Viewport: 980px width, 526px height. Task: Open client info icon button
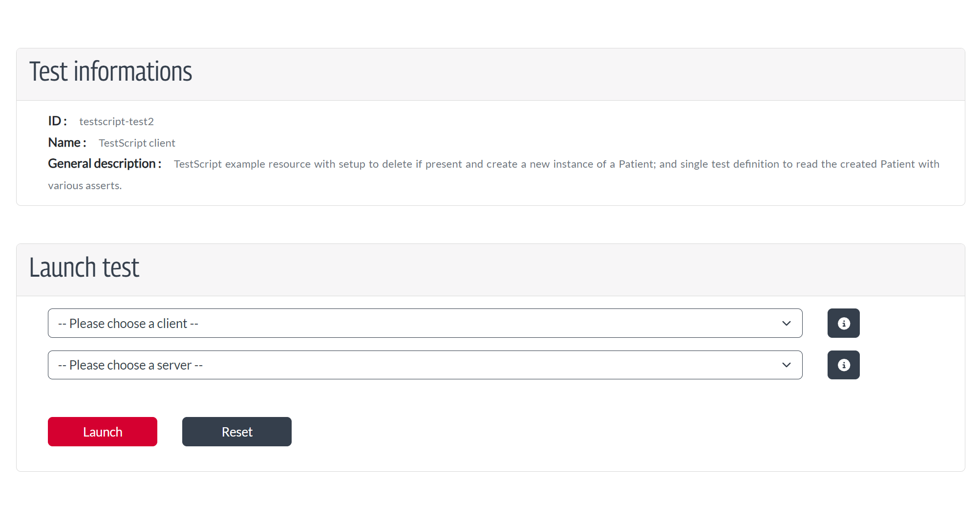click(843, 323)
